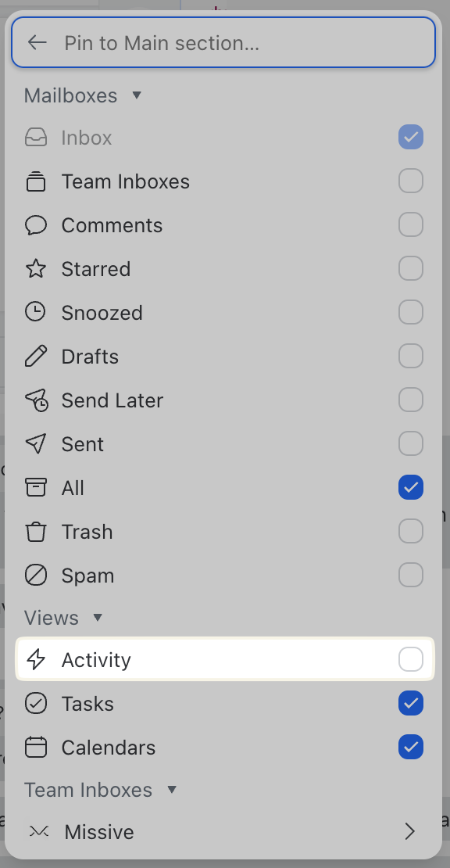Uncheck the All mailbox checkbox
The height and width of the screenshot is (868, 450).
click(x=411, y=488)
